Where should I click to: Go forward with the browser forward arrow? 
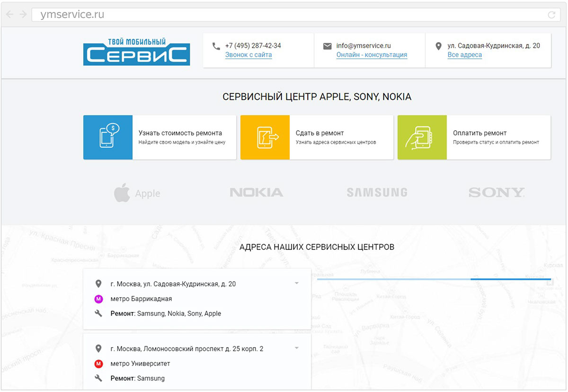click(x=23, y=15)
